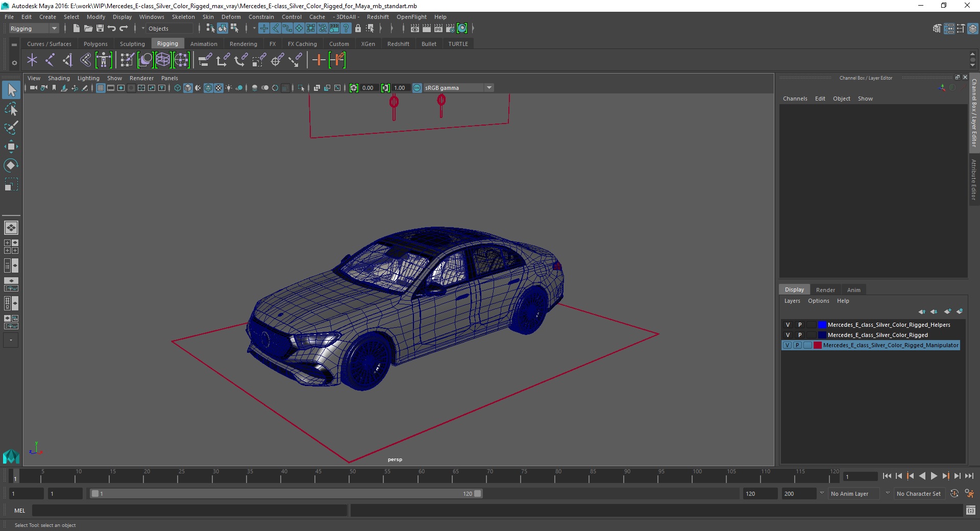Click the MEL command line input field

pos(189,511)
